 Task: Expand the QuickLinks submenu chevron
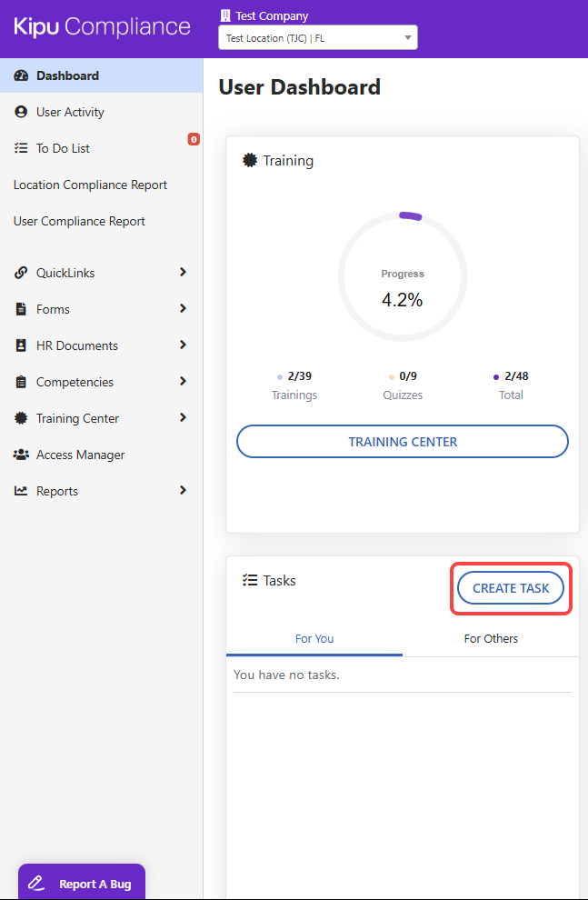coord(183,273)
